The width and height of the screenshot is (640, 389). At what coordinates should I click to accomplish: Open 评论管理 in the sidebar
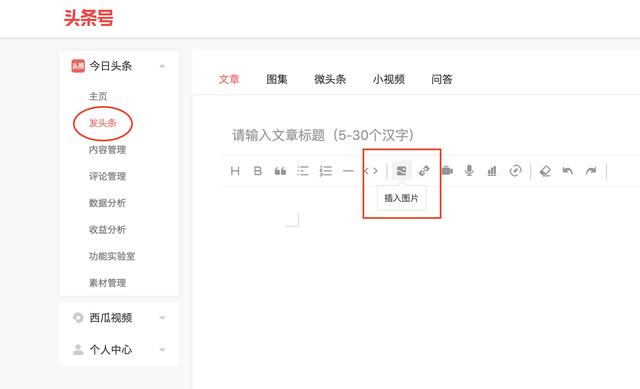[x=107, y=176]
